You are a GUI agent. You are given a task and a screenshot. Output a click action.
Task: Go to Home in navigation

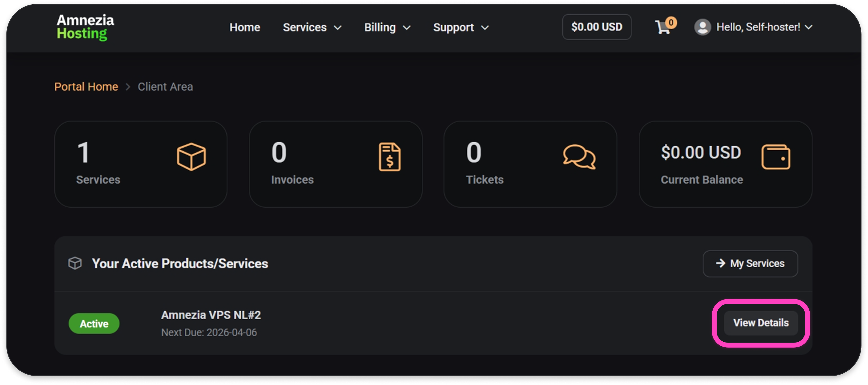click(245, 27)
